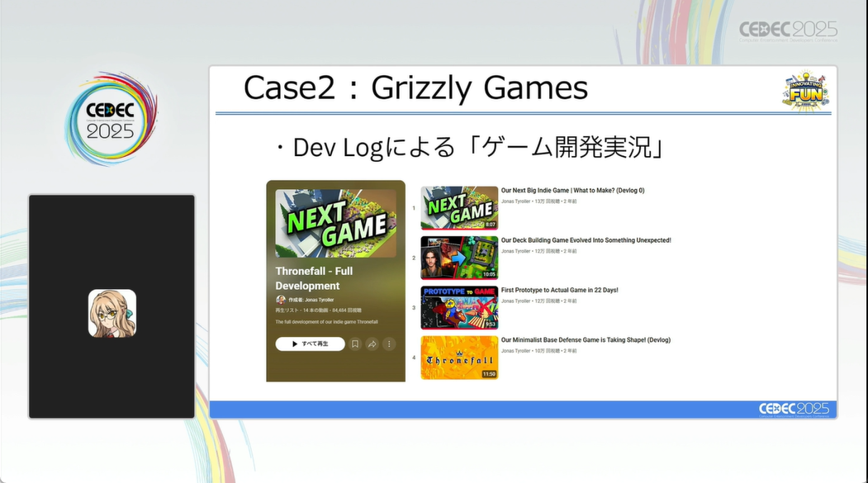Screen dimensions: 868x483
Task: Click 'First Prototype to Actual Game' title
Action: [x=559, y=290]
